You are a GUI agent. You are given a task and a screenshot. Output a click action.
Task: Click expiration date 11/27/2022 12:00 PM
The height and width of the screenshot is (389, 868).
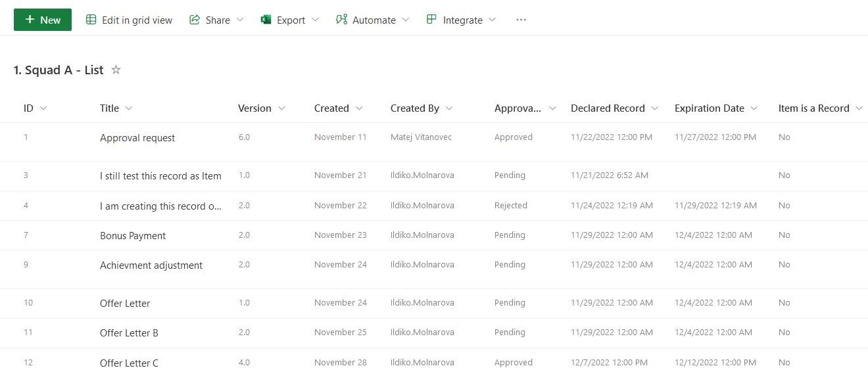coord(715,137)
